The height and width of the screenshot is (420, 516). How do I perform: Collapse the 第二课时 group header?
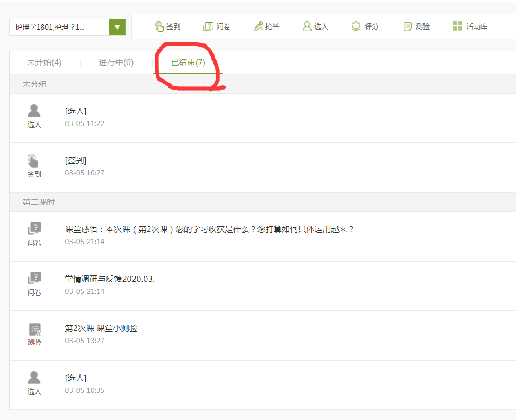pyautogui.click(x=38, y=202)
